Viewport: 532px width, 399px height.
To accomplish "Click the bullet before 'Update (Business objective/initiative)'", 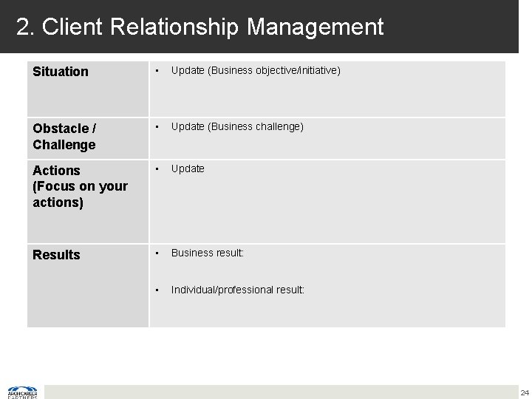I will 157,71.
